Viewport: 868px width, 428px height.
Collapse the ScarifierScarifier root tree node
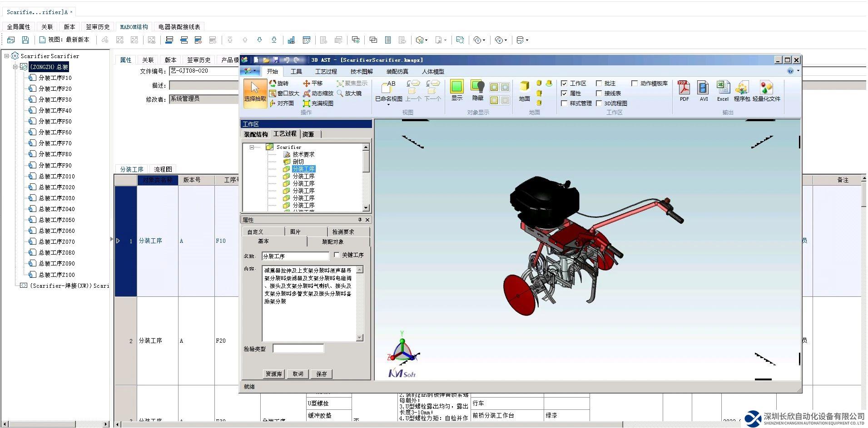[7, 56]
